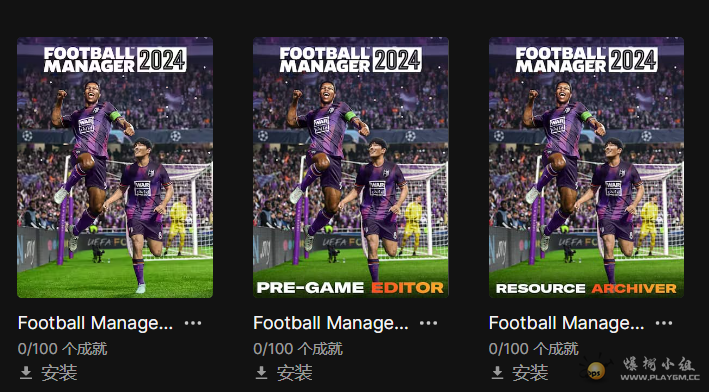Open the three-dot menu for the base Football Manager 2024
The image size is (709, 392).
pyautogui.click(x=193, y=323)
